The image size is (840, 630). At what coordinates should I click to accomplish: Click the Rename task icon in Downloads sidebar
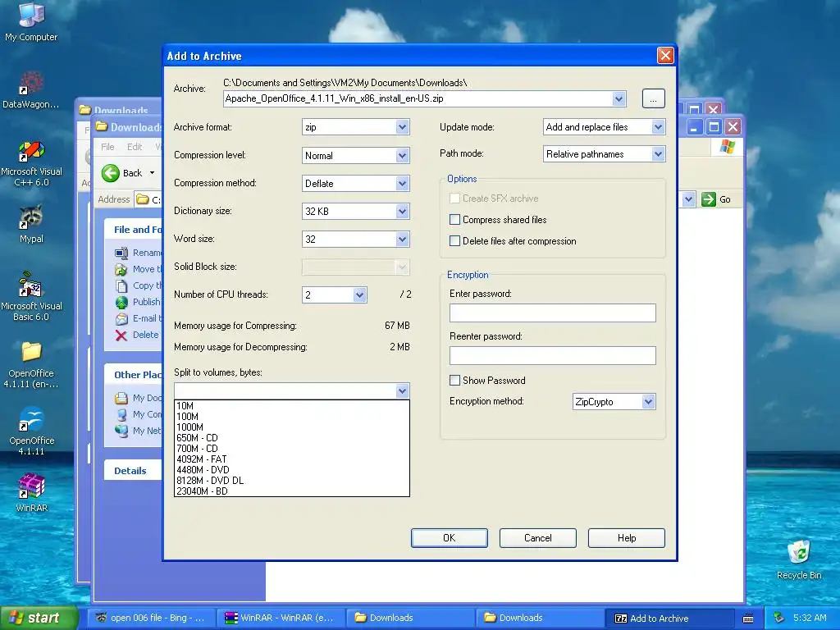(x=121, y=253)
